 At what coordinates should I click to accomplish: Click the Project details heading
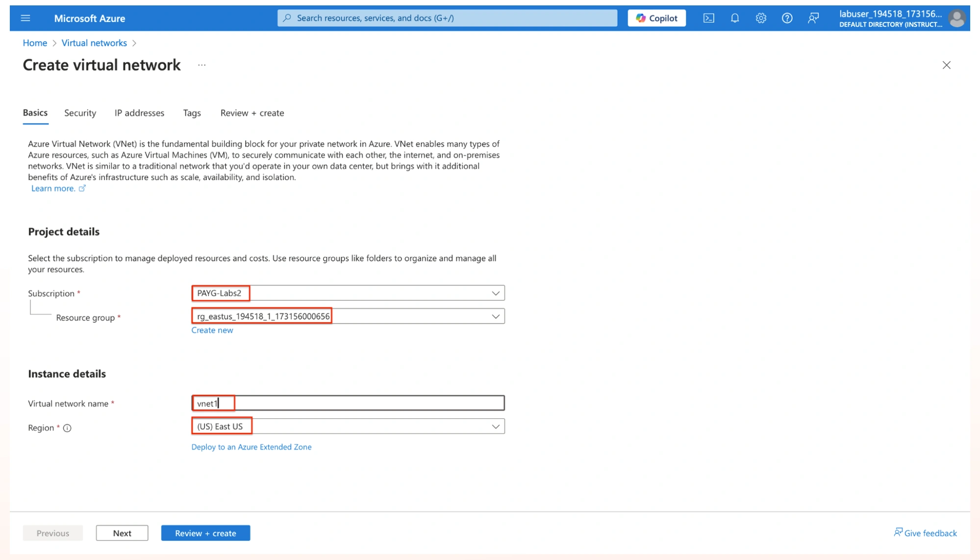pyautogui.click(x=64, y=231)
